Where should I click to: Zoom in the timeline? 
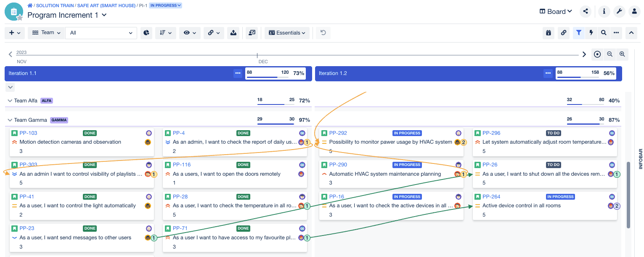coord(622,54)
